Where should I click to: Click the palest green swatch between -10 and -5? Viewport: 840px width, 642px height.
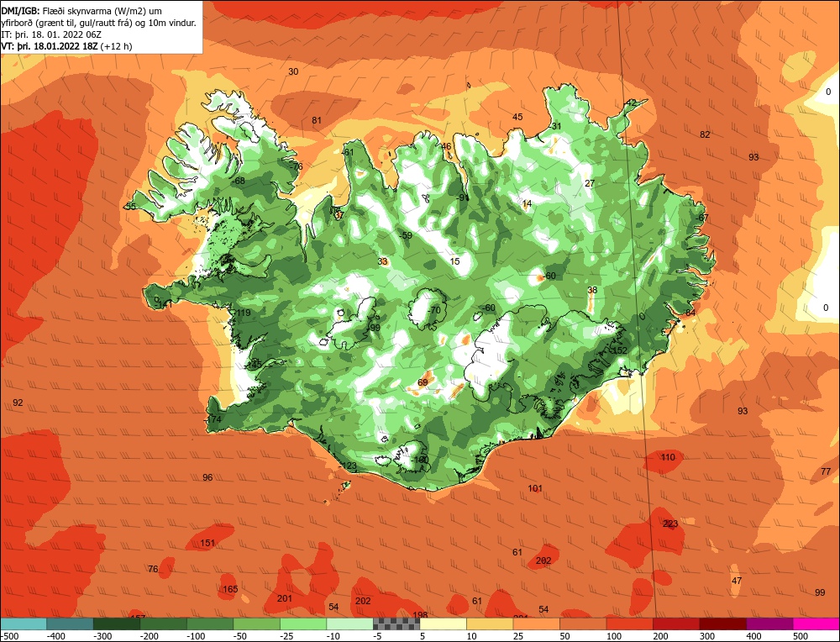[x=349, y=624]
